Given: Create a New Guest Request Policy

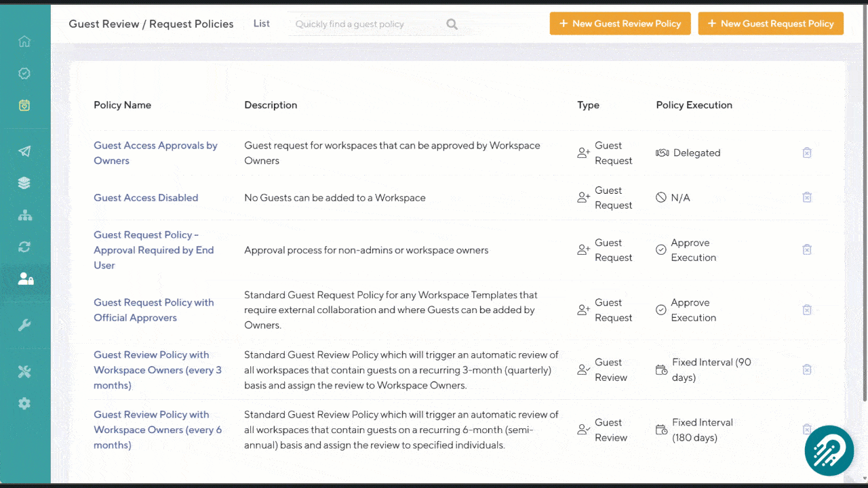Looking at the screenshot, I should coord(770,23).
